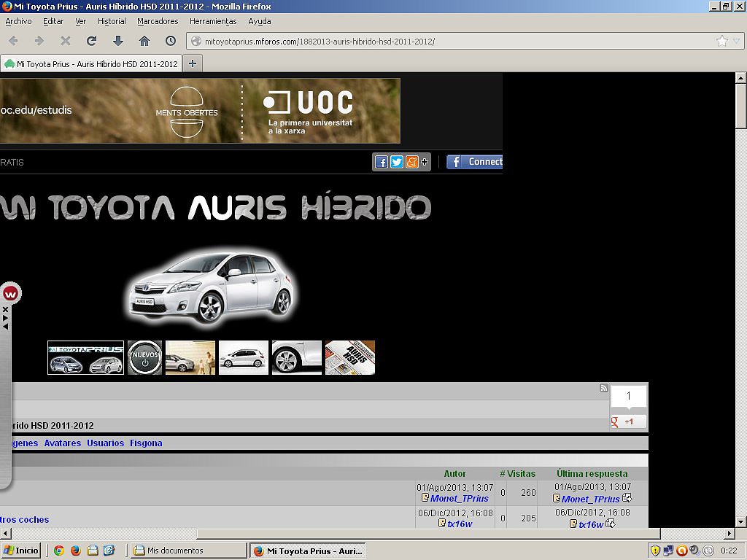The height and width of the screenshot is (560, 747).
Task: Open the Herramientas menu
Action: point(213,21)
